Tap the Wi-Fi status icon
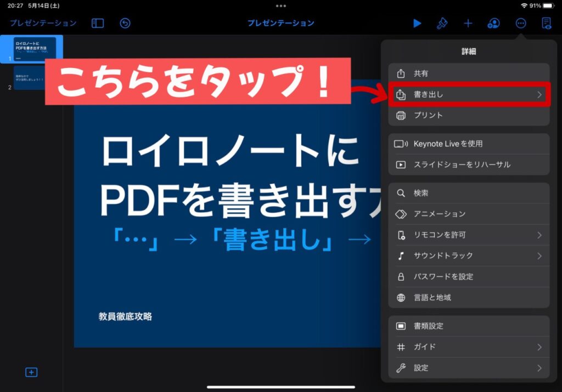 pos(524,5)
